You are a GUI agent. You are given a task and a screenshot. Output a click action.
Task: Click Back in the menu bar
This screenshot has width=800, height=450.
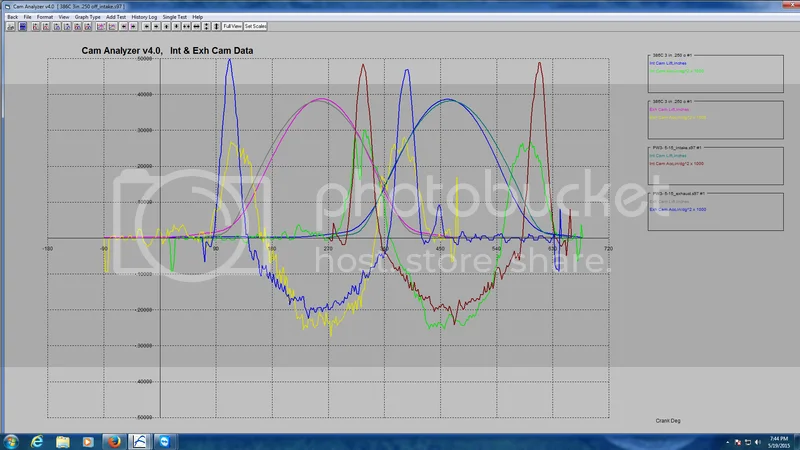(12, 17)
